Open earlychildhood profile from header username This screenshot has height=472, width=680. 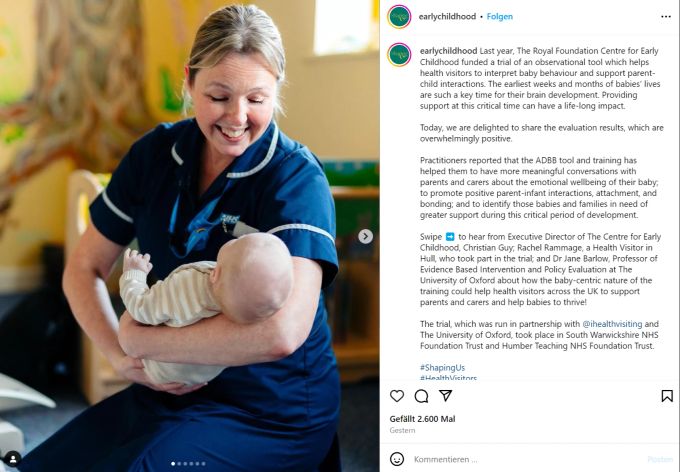tap(447, 16)
